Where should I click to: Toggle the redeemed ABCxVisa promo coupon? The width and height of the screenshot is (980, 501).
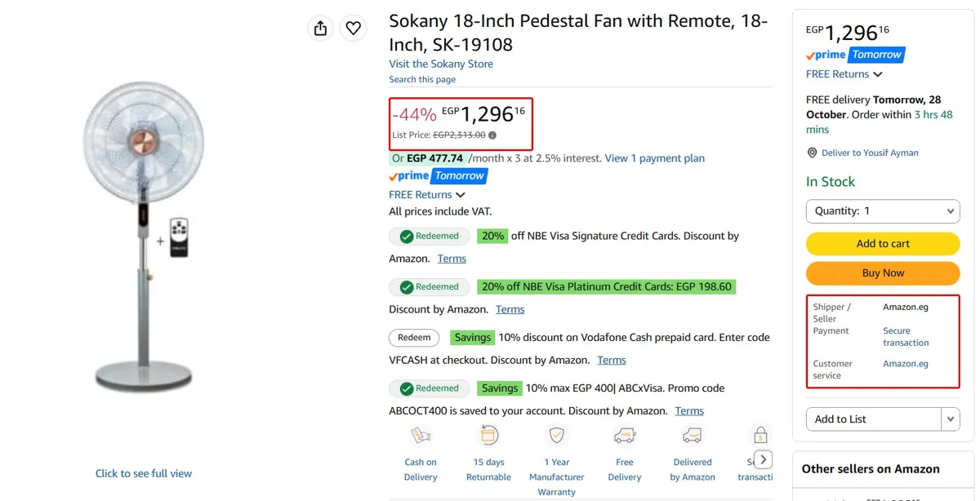(430, 388)
